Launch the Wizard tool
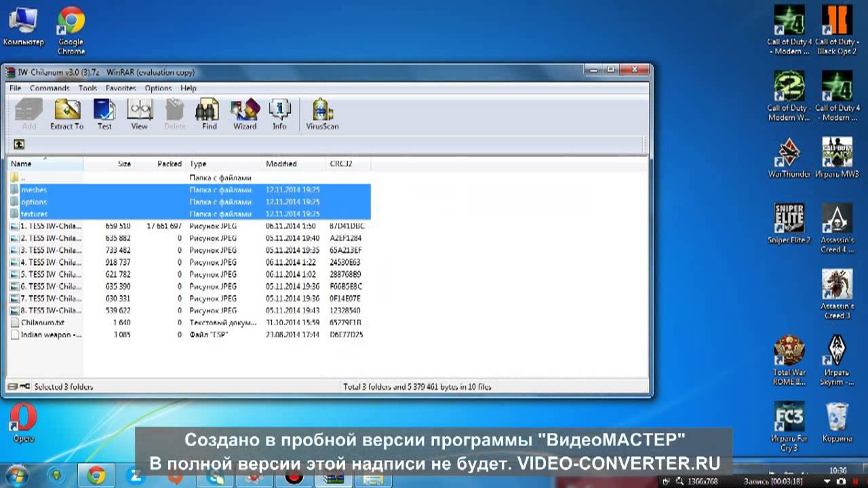This screenshot has width=868, height=488. [x=245, y=114]
